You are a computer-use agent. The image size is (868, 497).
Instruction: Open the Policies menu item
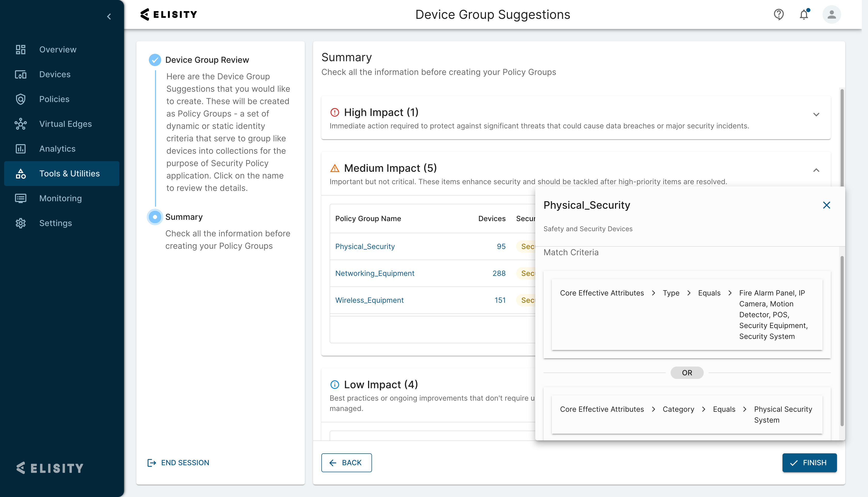pos(61,99)
